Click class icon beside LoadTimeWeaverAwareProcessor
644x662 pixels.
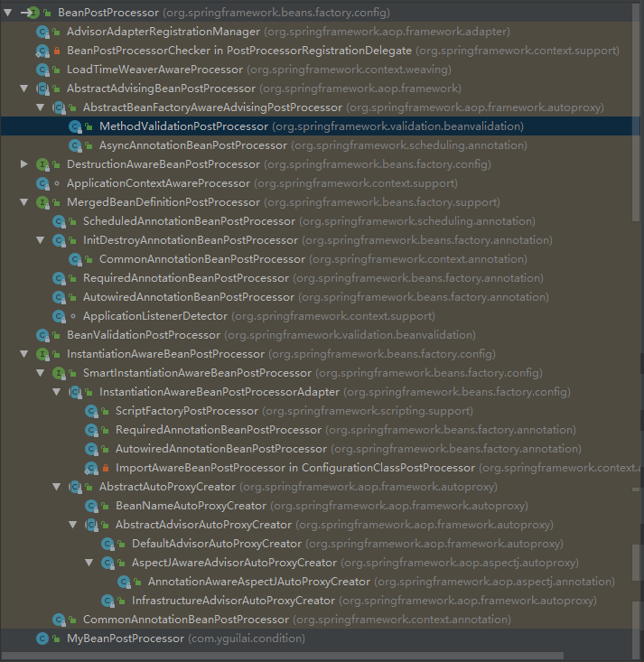pos(42,70)
